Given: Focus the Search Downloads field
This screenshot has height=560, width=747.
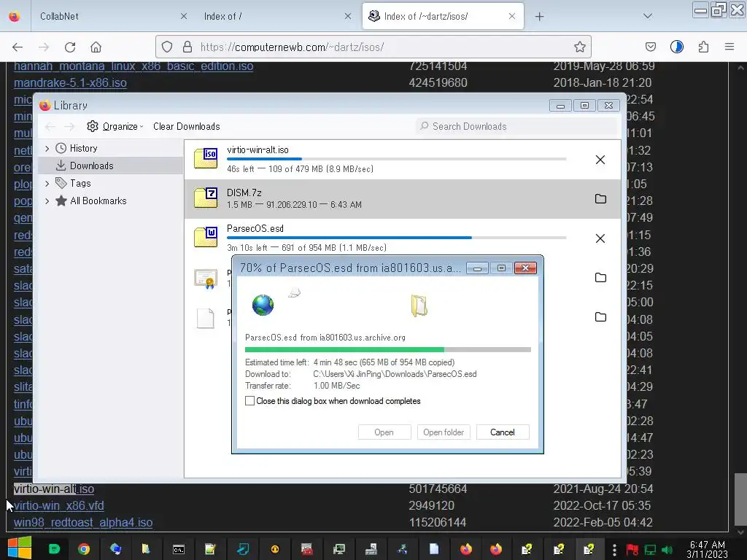Looking at the screenshot, I should (x=516, y=126).
